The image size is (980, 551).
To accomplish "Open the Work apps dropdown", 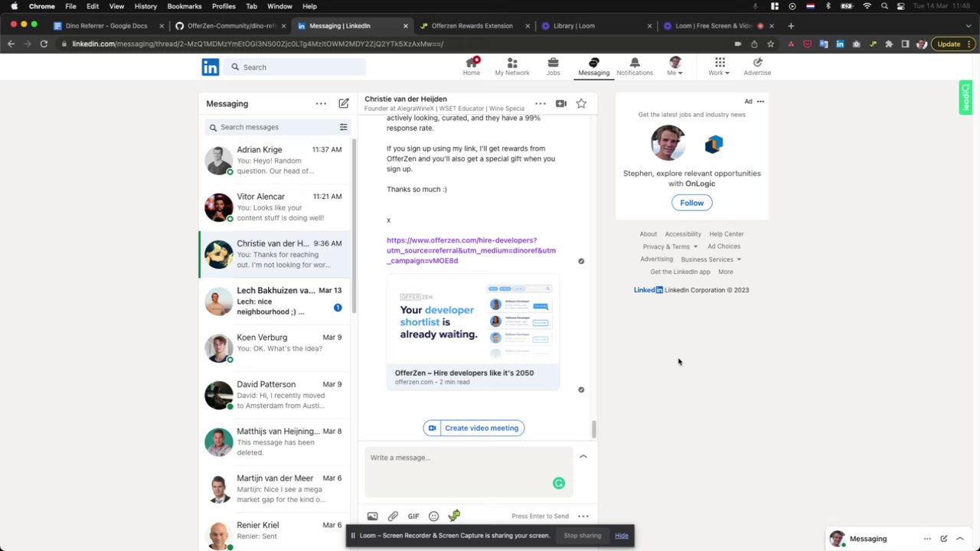I will [x=719, y=67].
